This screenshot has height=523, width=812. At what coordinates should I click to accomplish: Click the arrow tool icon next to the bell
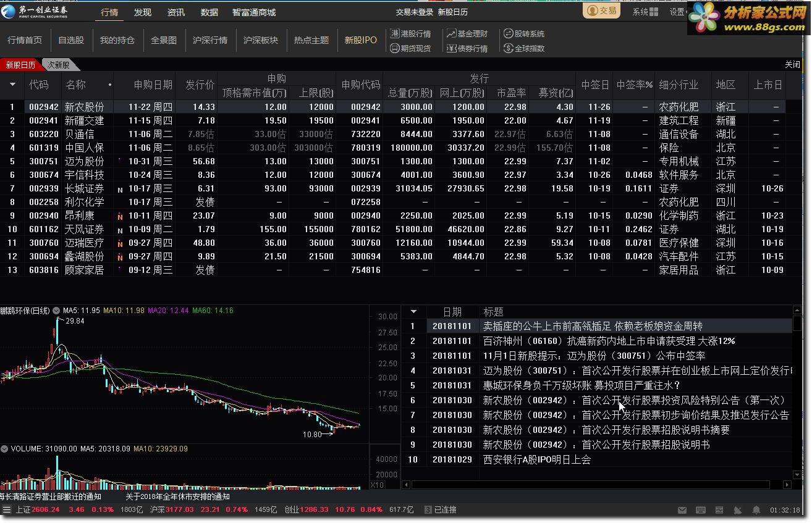pos(737,510)
